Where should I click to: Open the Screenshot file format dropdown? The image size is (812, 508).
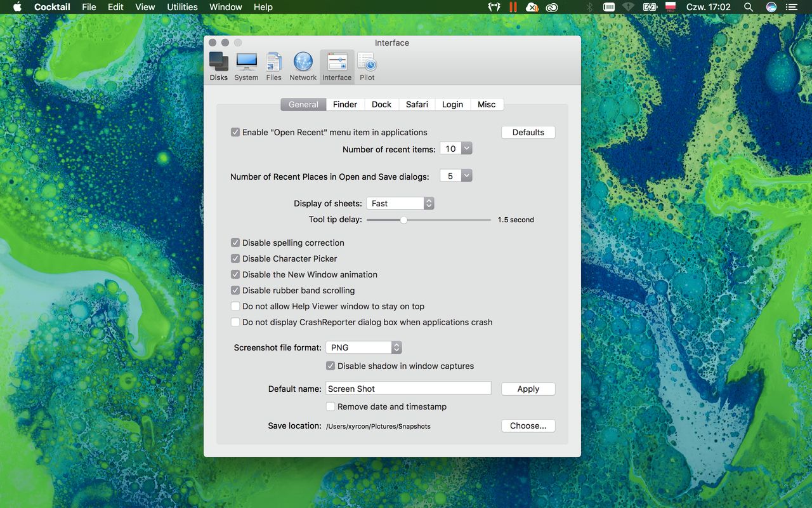pyautogui.click(x=363, y=347)
